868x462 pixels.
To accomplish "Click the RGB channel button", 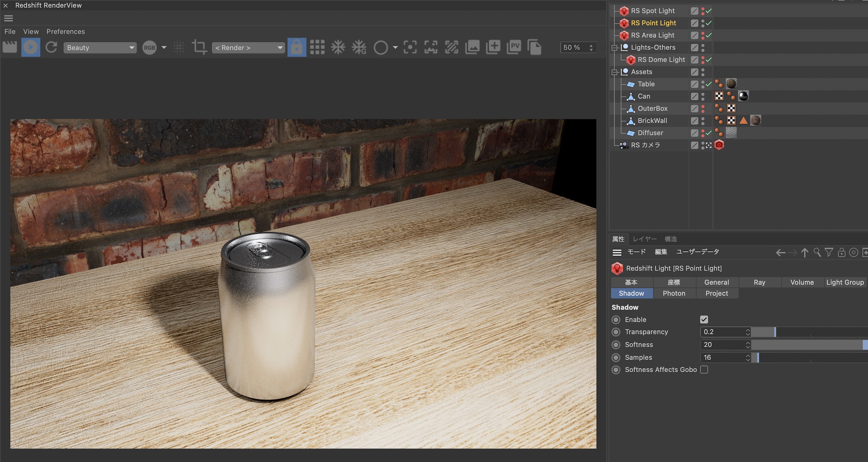I will [x=149, y=48].
